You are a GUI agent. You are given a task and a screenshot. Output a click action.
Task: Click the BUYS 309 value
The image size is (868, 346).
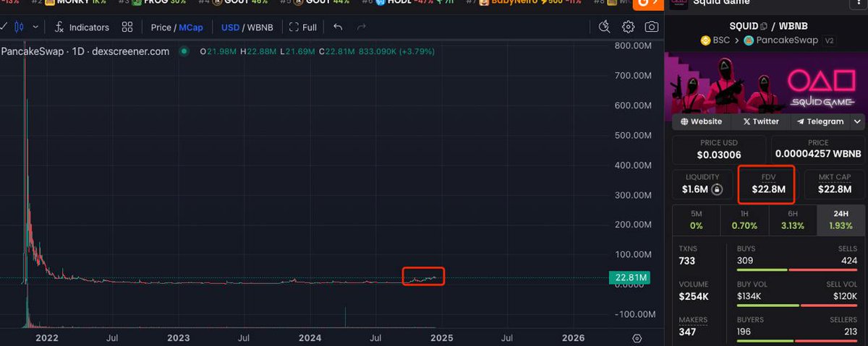point(746,260)
